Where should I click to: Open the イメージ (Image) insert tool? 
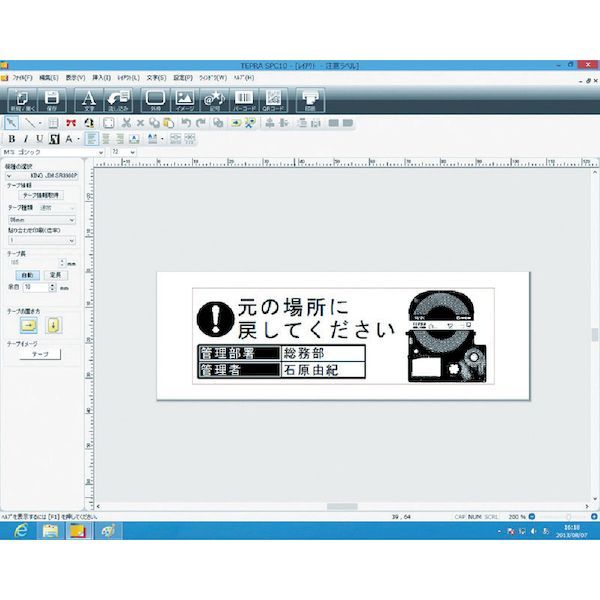[x=183, y=99]
